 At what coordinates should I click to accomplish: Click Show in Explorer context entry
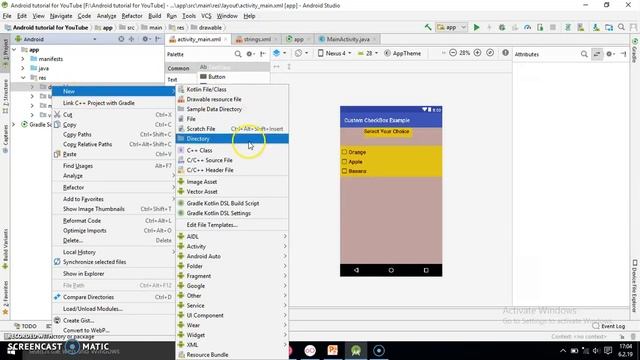(113, 273)
